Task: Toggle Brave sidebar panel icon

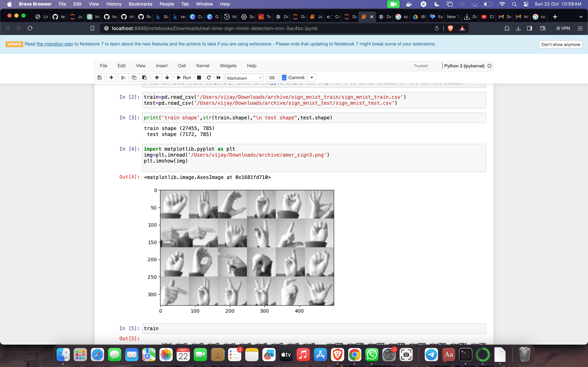Action: tap(529, 28)
